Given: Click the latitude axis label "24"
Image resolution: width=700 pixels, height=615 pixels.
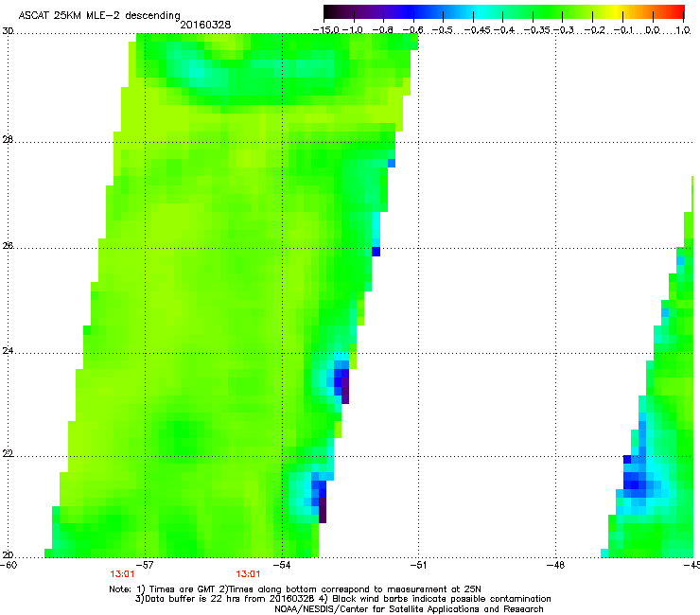Looking at the screenshot, I should pyautogui.click(x=8, y=351).
